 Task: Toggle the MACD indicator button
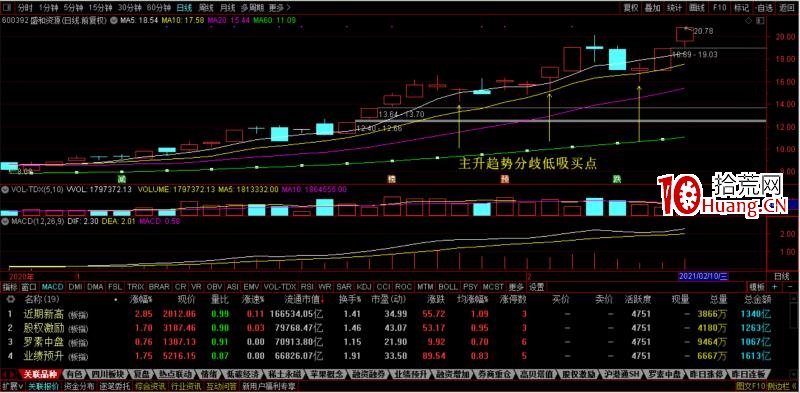pos(52,287)
